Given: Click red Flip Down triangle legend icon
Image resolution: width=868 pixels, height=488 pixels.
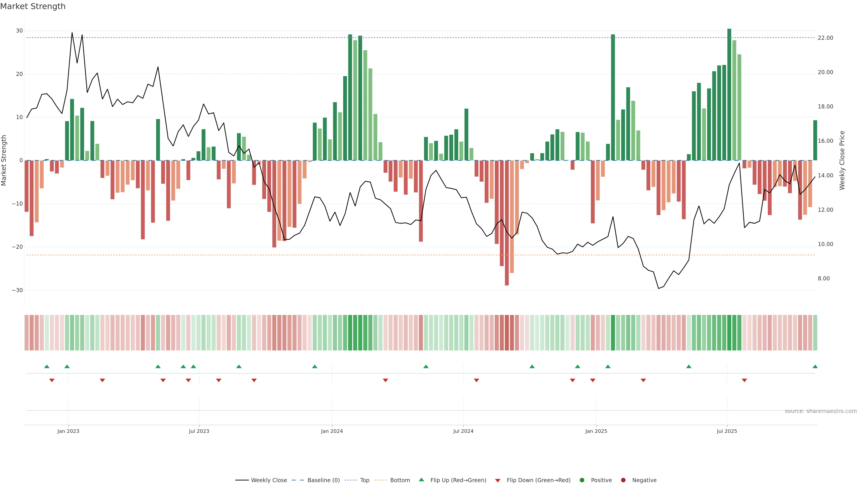Looking at the screenshot, I should (497, 480).
